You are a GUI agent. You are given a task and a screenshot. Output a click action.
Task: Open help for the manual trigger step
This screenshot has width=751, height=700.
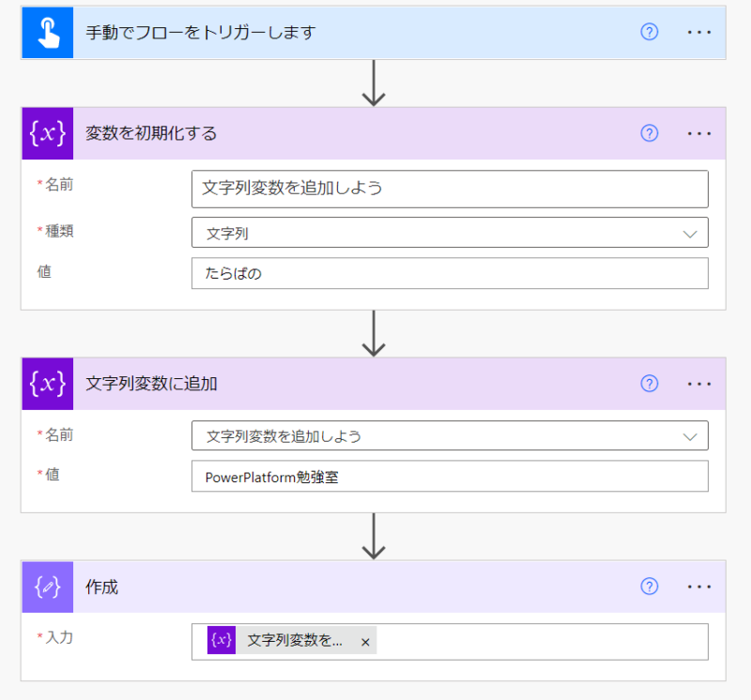tap(650, 32)
